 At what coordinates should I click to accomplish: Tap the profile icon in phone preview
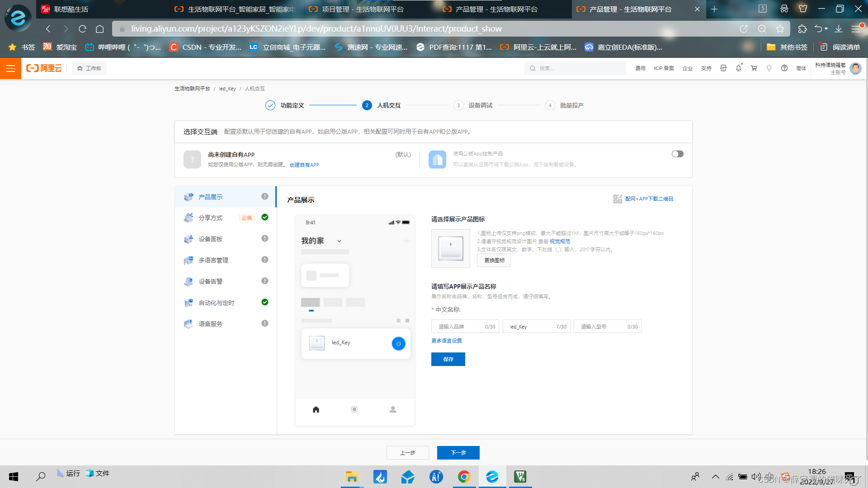click(393, 409)
